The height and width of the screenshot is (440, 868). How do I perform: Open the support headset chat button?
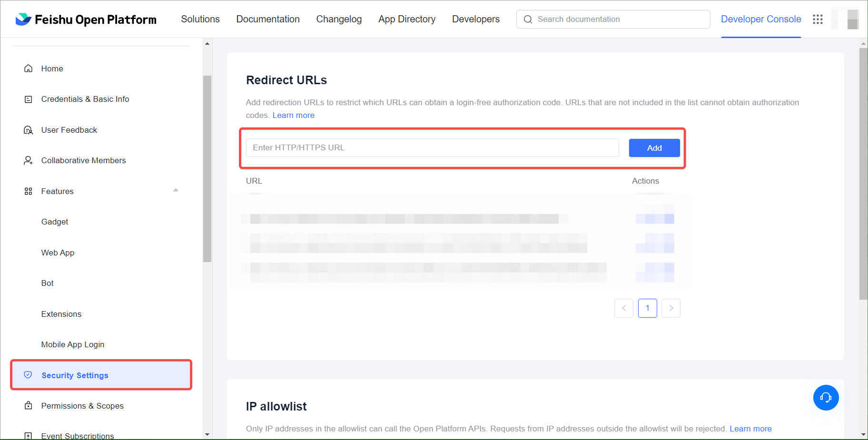coord(826,398)
